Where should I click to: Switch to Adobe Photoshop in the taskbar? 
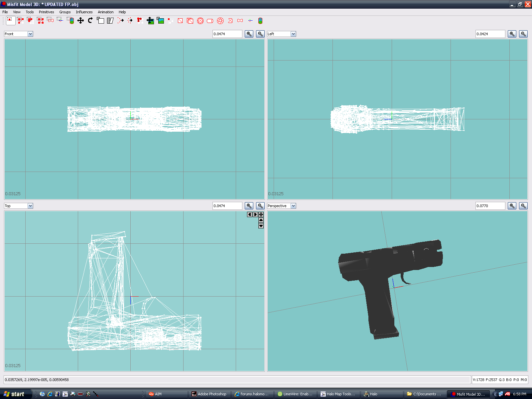pos(210,394)
